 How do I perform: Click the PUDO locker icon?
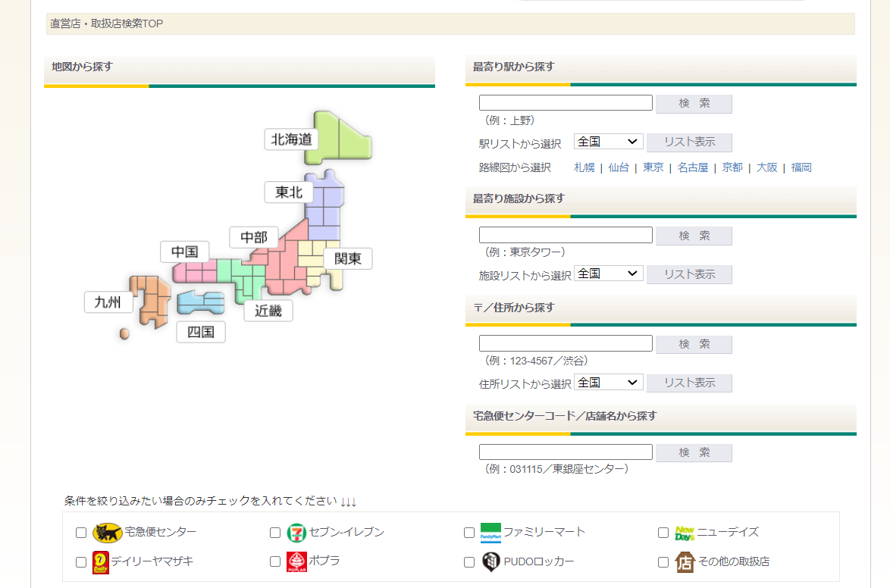click(x=491, y=562)
